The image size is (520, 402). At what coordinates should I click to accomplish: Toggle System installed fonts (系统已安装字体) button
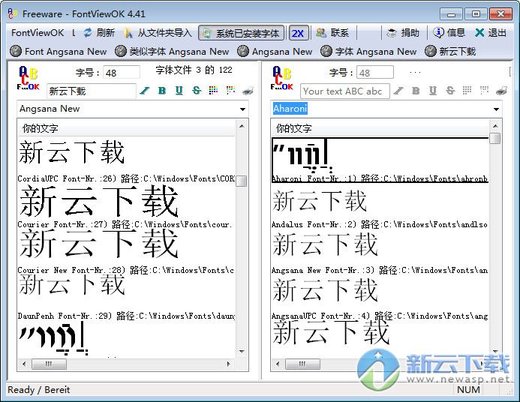point(241,33)
